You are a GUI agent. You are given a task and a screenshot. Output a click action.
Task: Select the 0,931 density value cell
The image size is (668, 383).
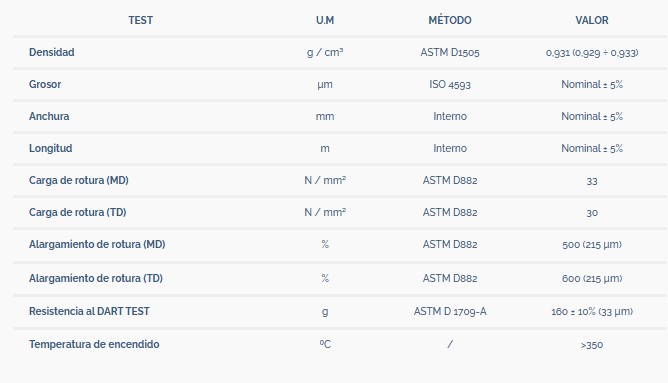pyautogui.click(x=592, y=52)
